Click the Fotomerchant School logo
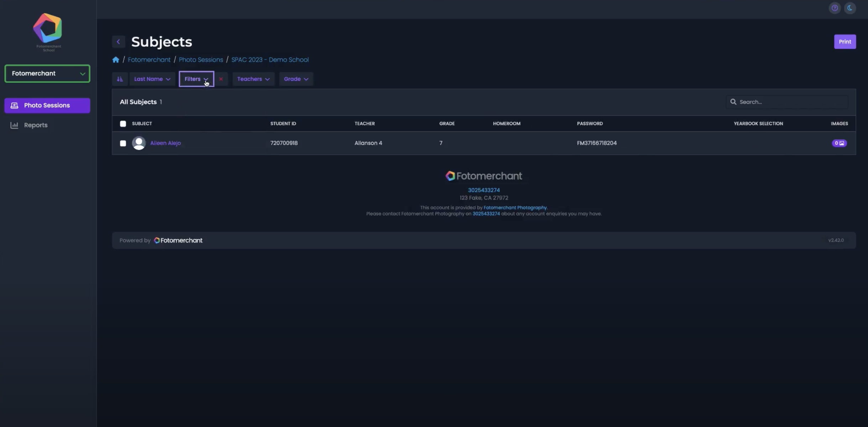 (48, 32)
